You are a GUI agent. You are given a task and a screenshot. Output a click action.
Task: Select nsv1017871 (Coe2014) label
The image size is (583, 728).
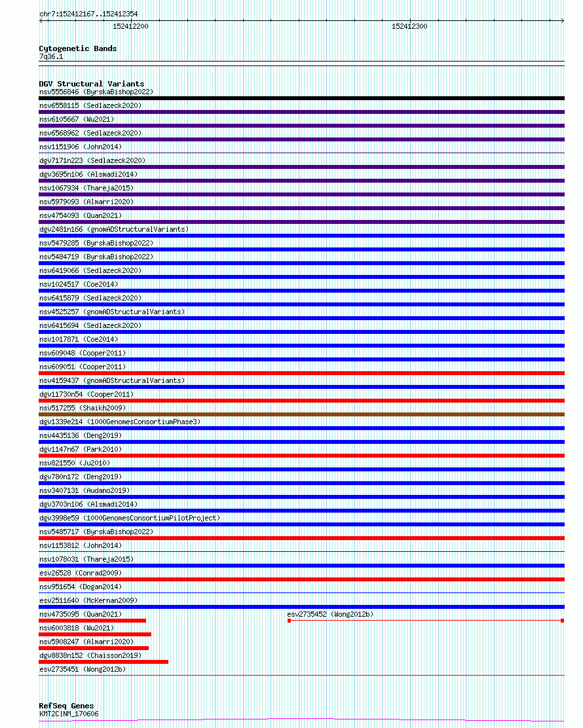point(79,339)
